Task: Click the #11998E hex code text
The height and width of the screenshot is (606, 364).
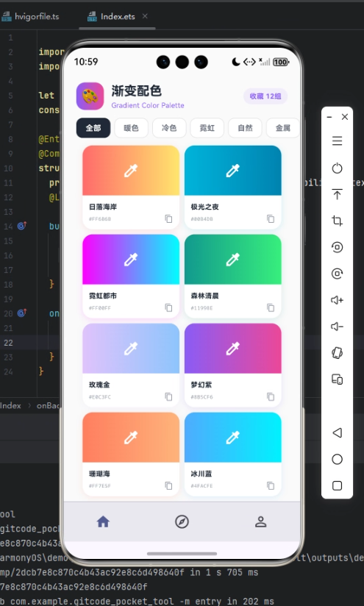Action: click(x=201, y=308)
